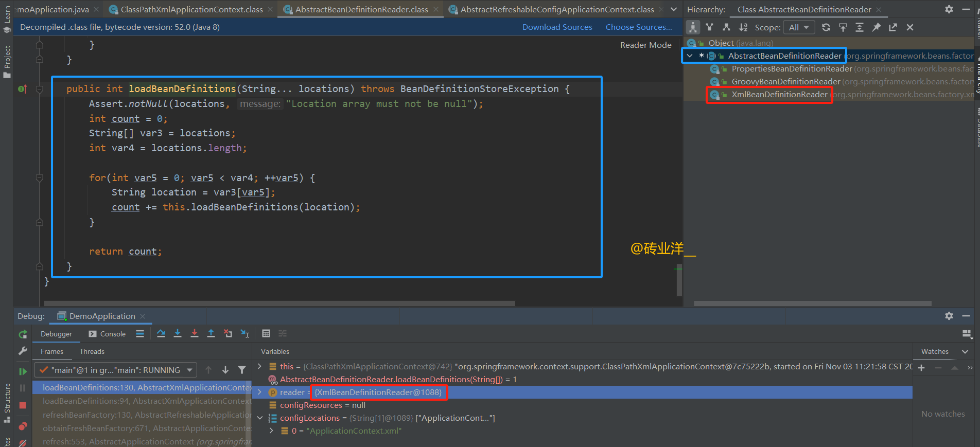Move down one stack frame
980x447 pixels.
[225, 370]
